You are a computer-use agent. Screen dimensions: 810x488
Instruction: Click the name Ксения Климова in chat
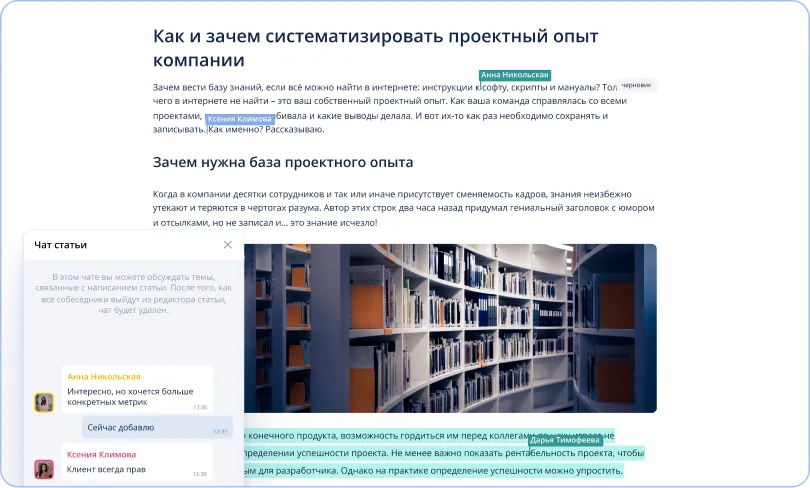tap(101, 454)
